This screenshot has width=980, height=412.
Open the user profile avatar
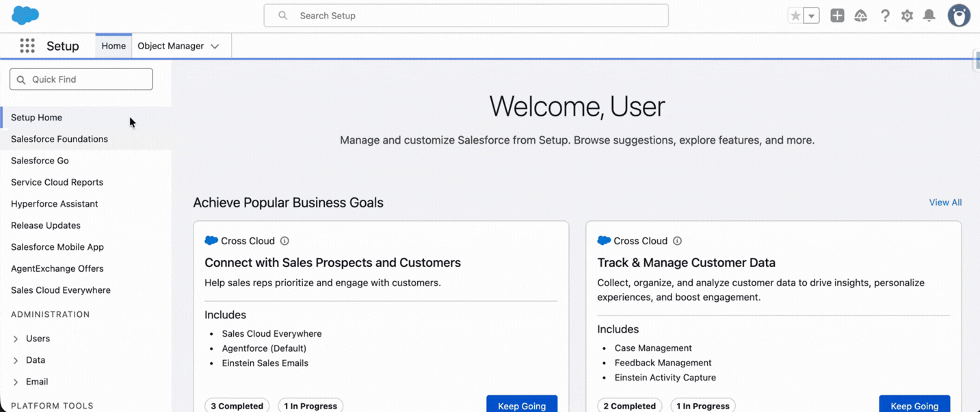(959, 16)
